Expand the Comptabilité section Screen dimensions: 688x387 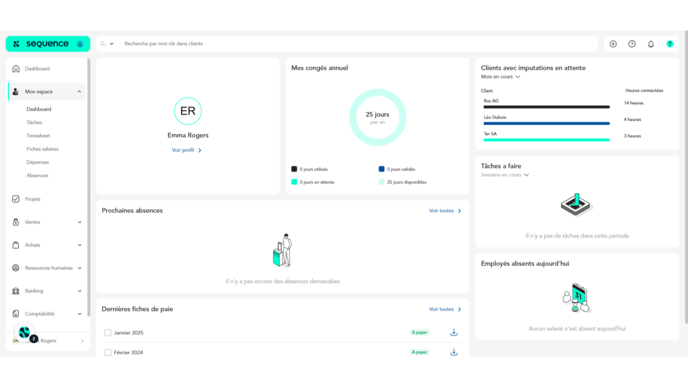tap(79, 314)
